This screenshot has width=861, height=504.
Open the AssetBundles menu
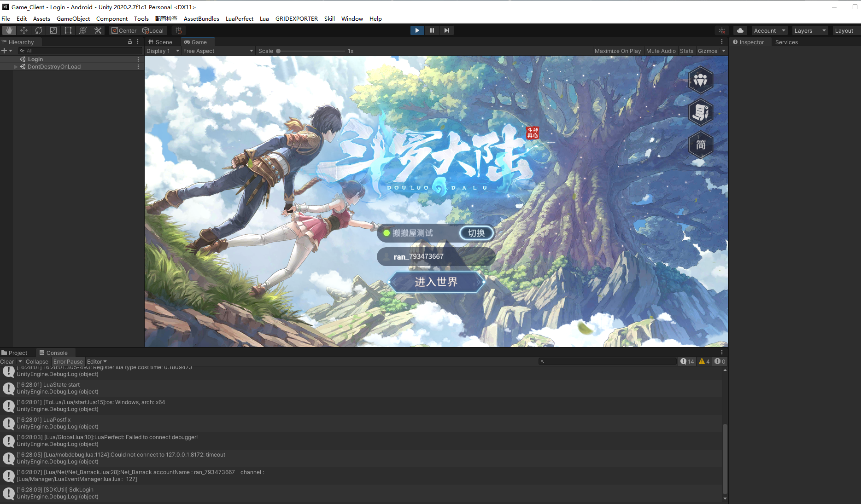201,19
